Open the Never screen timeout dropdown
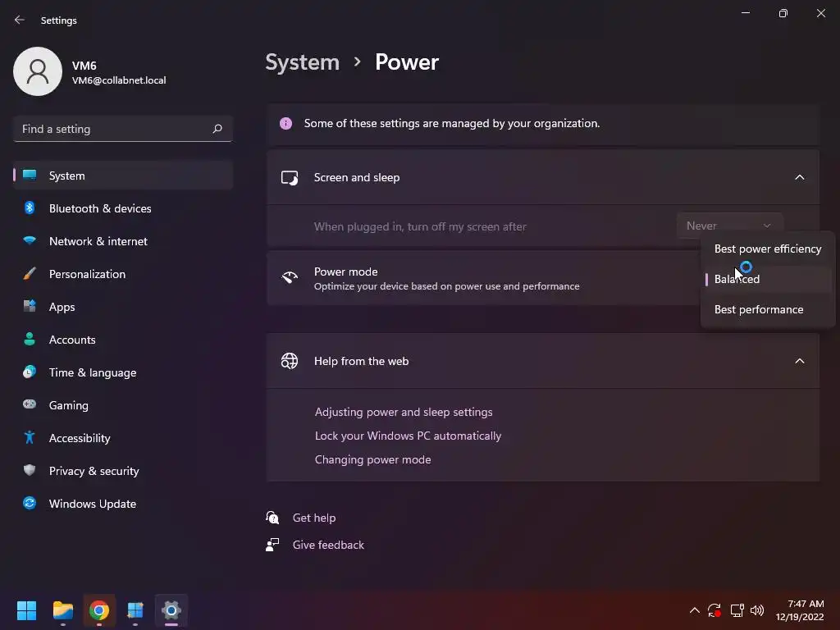This screenshot has height=630, width=840. (729, 226)
